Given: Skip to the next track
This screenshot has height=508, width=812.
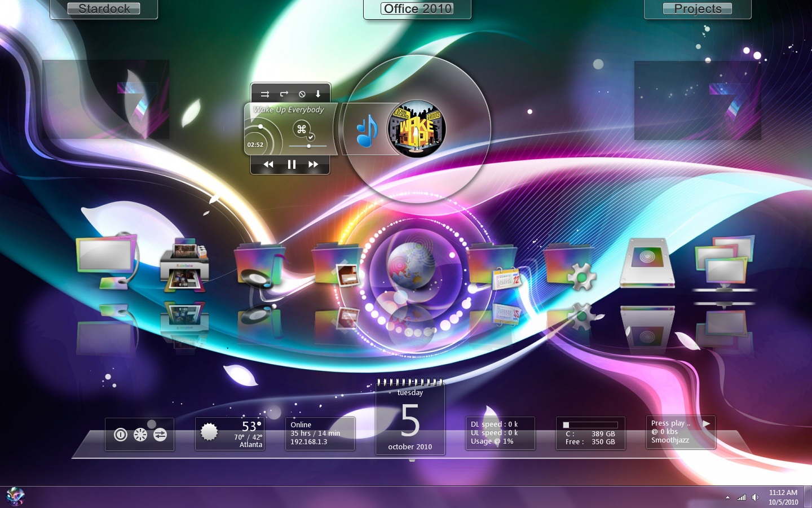Looking at the screenshot, I should (313, 164).
